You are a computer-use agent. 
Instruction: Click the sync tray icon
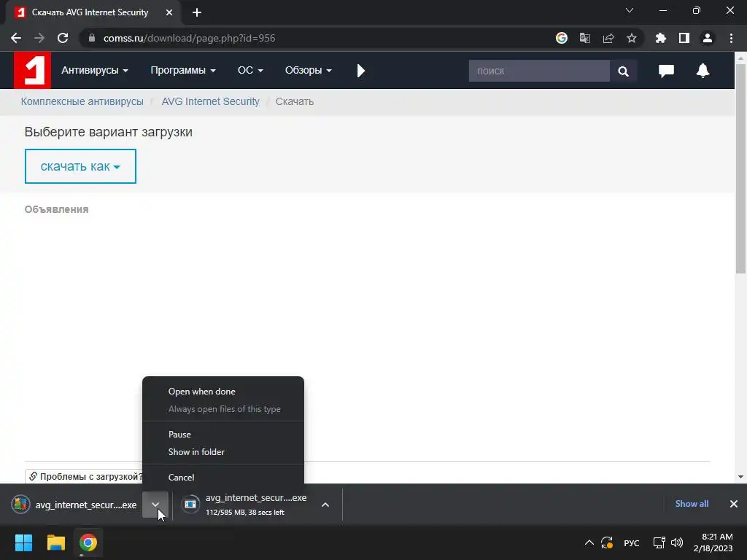(607, 542)
